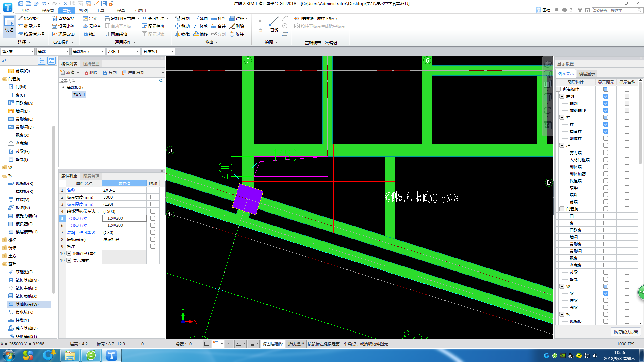Select the 拾取构件 pick component tool
Screen dimensions: 644x362
(x=29, y=18)
